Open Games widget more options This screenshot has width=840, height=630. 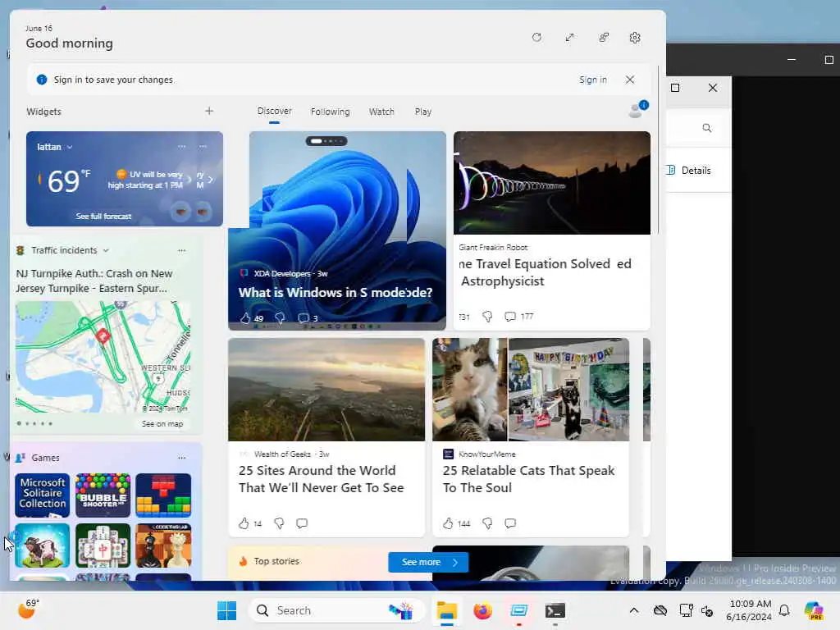tap(181, 458)
